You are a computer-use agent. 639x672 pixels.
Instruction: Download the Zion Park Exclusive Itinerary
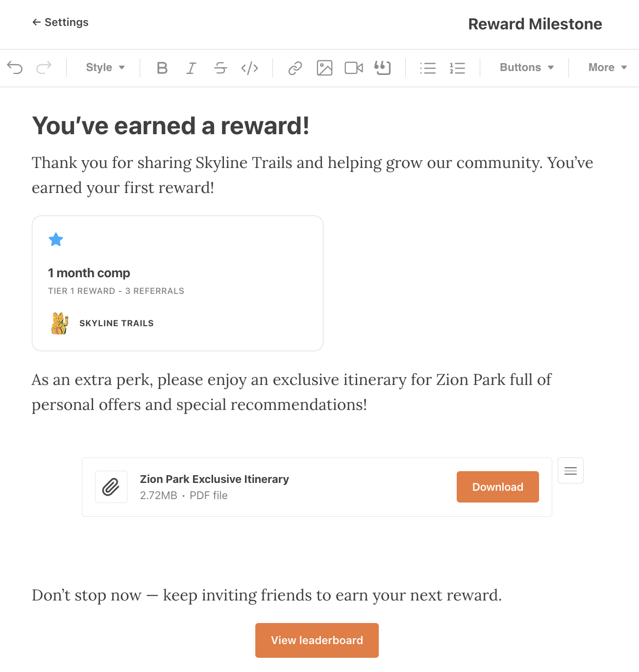click(x=498, y=487)
